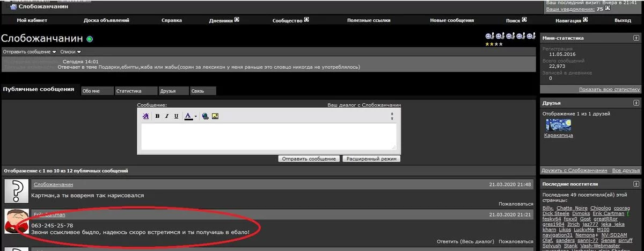Insert hyperlink with globe icon
The width and height of the screenshot is (644, 251).
pos(206,116)
